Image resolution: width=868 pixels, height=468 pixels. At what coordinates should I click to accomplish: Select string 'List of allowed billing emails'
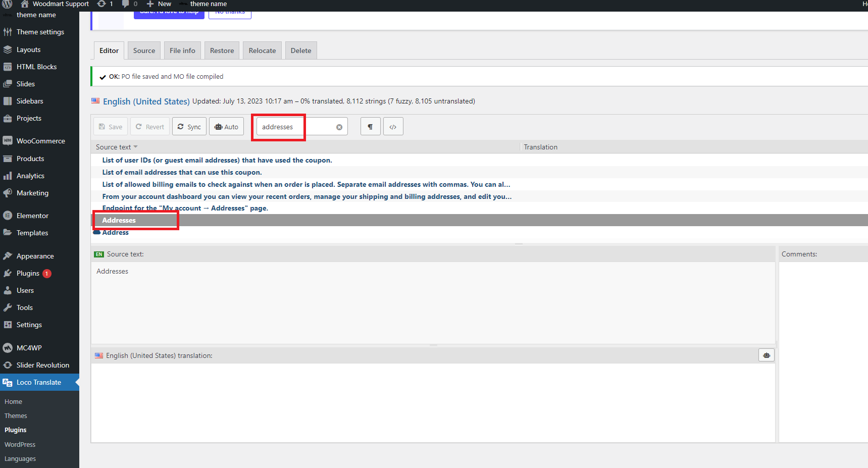306,184
